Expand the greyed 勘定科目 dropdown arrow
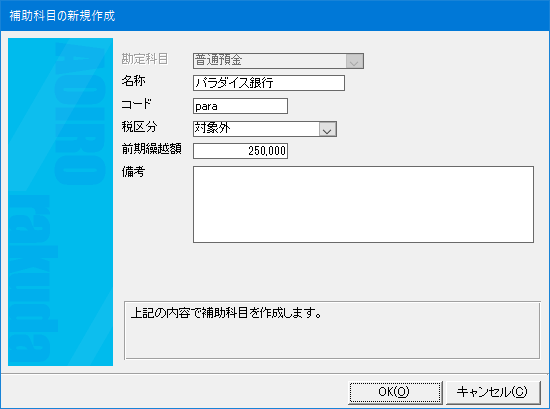550x409 pixels. [354, 61]
